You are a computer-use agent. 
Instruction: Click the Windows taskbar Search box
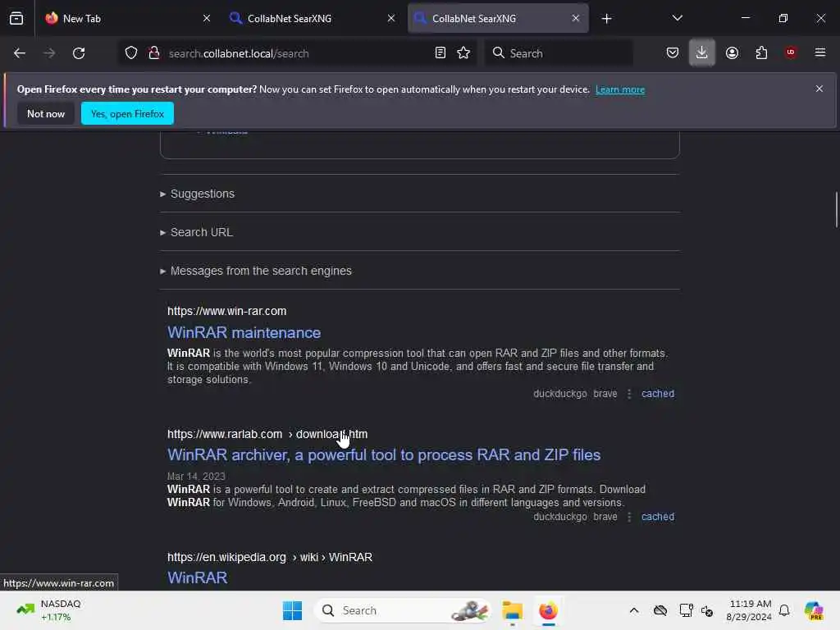pyautogui.click(x=402, y=610)
